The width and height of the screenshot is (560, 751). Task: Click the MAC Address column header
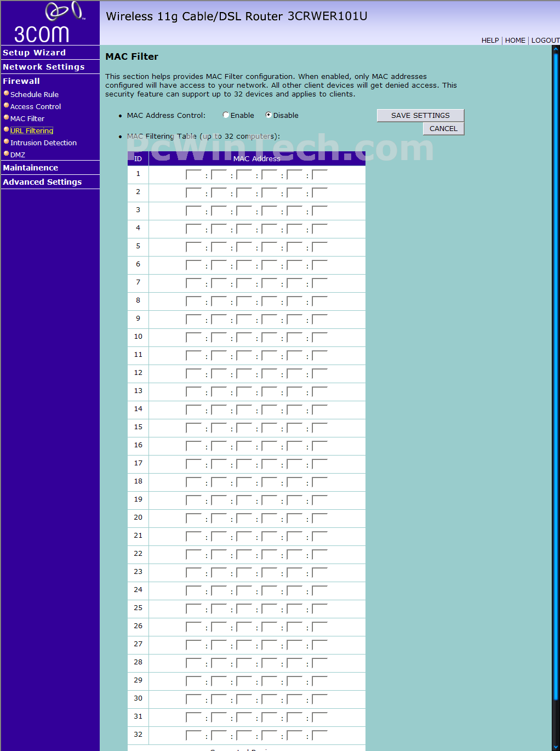pos(257,158)
